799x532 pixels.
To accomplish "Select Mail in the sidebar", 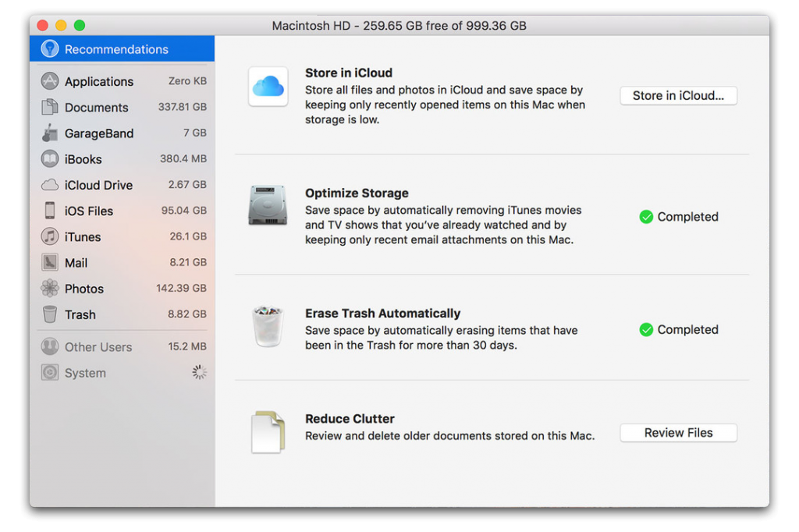I will (123, 262).
